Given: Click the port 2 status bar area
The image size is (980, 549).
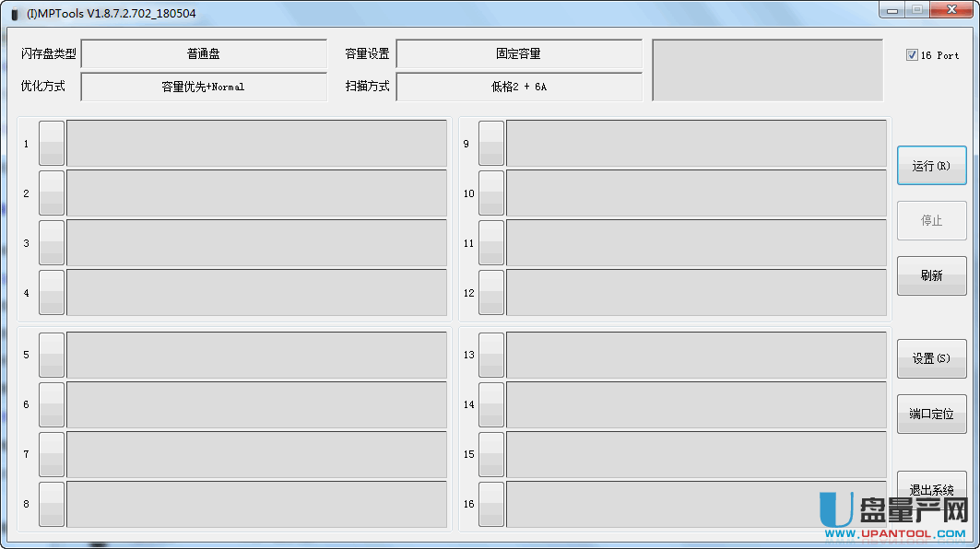Looking at the screenshot, I should [256, 193].
